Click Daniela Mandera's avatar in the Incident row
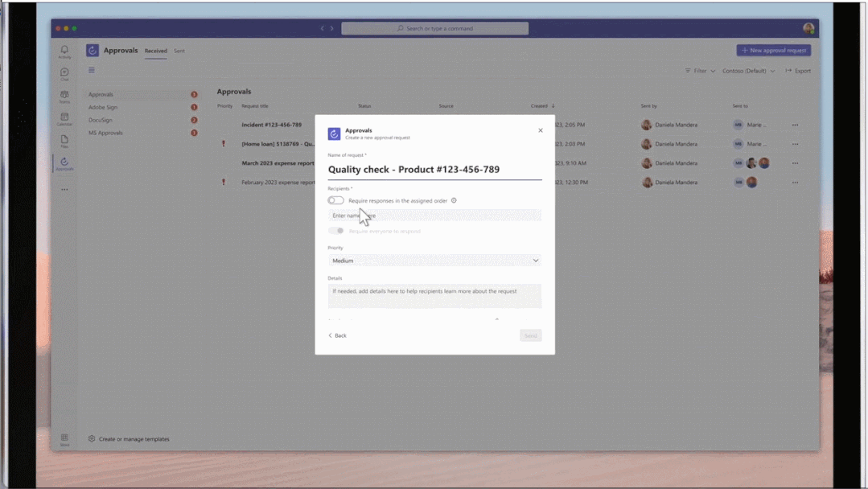This screenshot has width=868, height=489. tap(646, 125)
